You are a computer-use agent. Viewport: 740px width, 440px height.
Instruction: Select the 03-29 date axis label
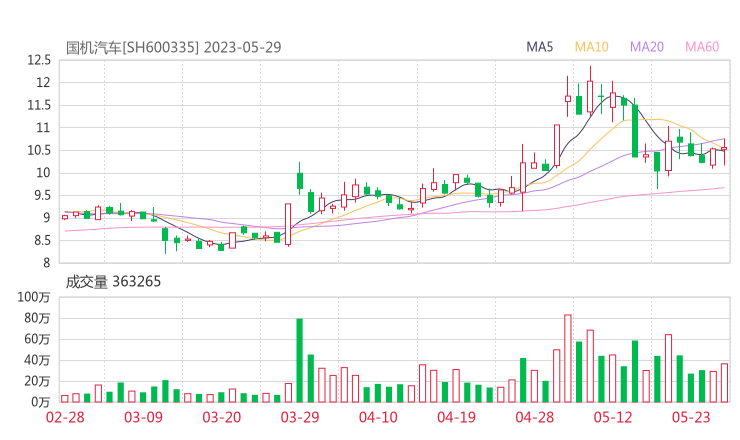pyautogui.click(x=300, y=417)
